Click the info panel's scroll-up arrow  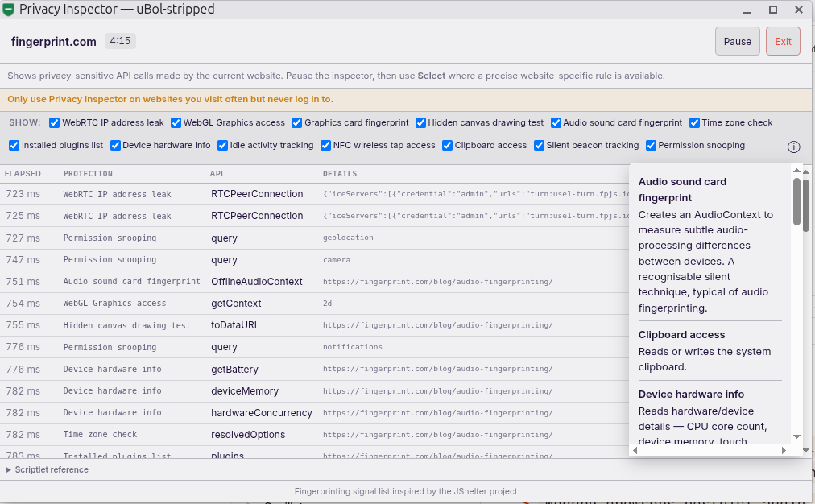click(796, 171)
